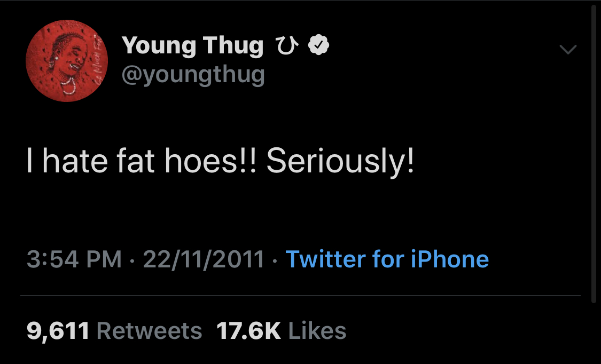Click the necklace in the avatar artwork
The height and width of the screenshot is (364, 601).
(x=67, y=85)
